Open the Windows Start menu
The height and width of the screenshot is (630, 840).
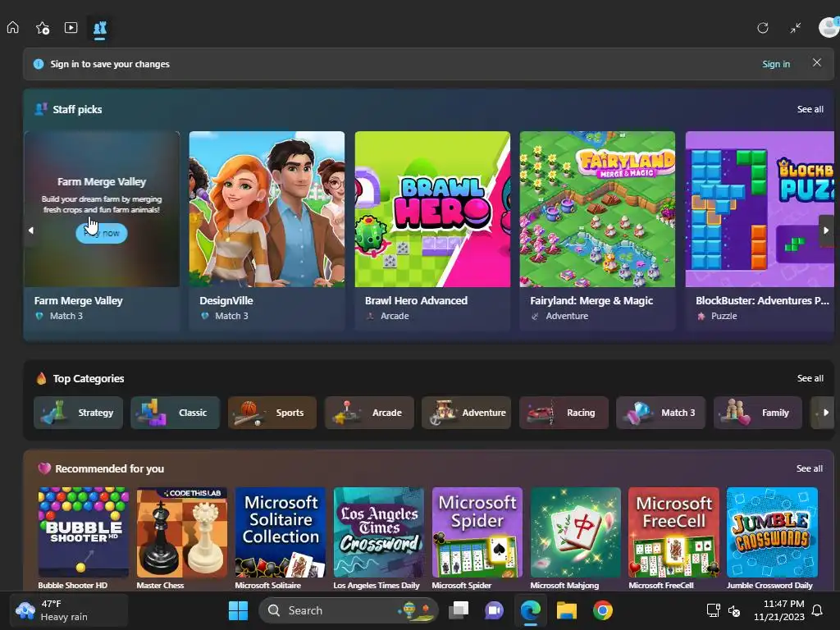click(x=239, y=610)
